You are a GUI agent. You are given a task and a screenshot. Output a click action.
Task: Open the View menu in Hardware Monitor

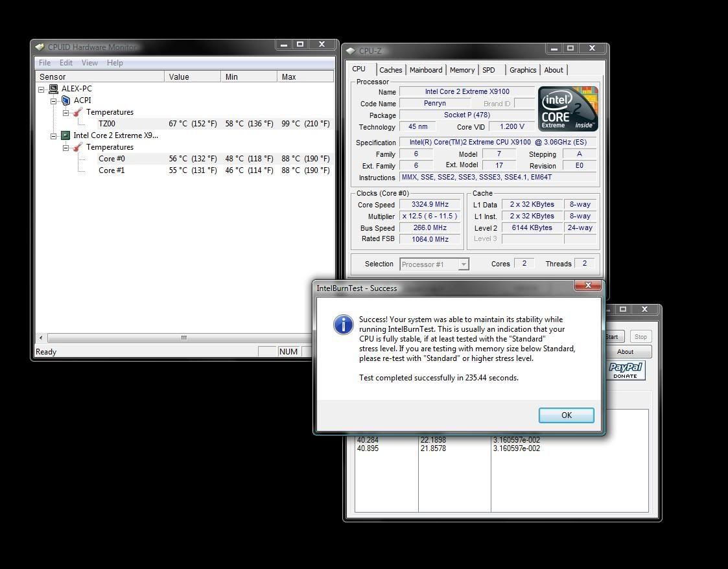(89, 63)
